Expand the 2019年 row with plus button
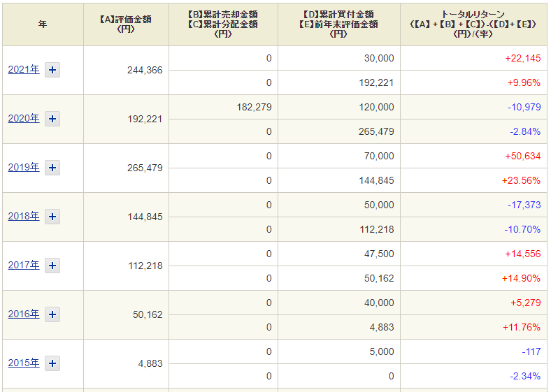Image resolution: width=551 pixels, height=392 pixels. (x=52, y=168)
